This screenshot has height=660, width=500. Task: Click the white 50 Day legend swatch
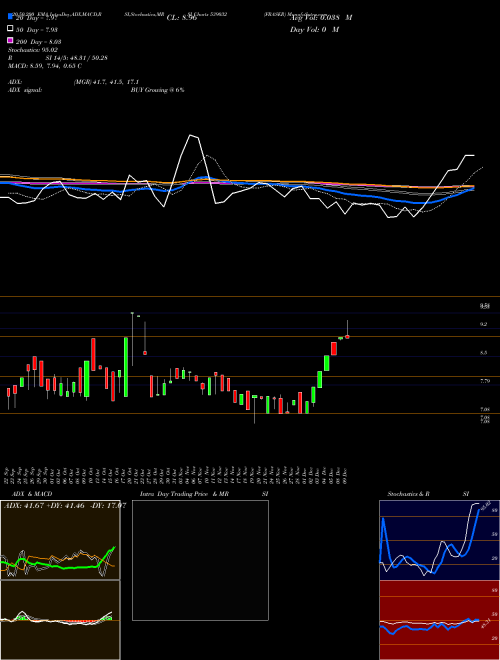click(10, 28)
